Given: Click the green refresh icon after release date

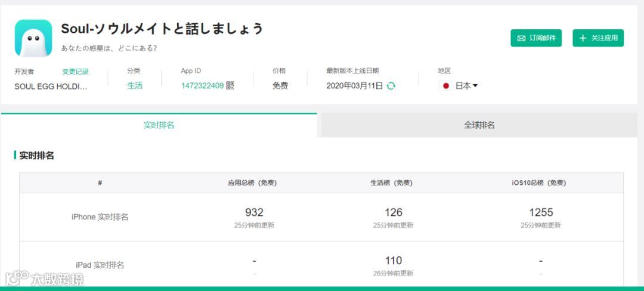Looking at the screenshot, I should click(x=391, y=86).
